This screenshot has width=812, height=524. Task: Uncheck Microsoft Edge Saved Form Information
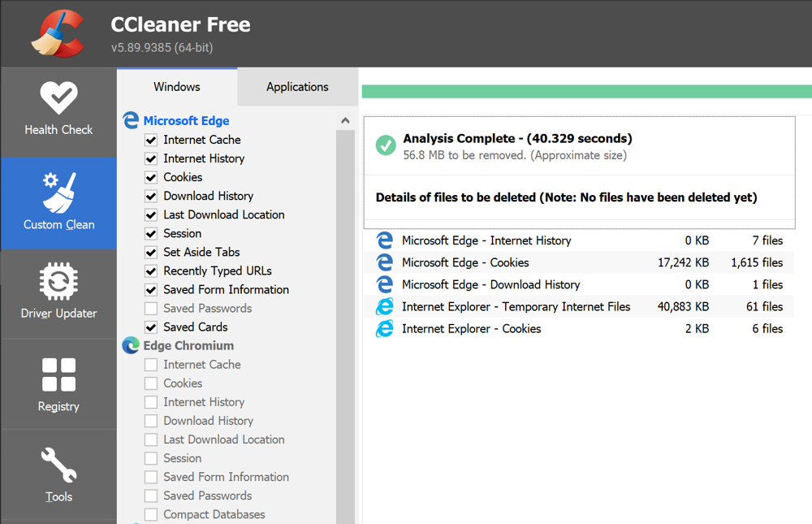(x=151, y=290)
